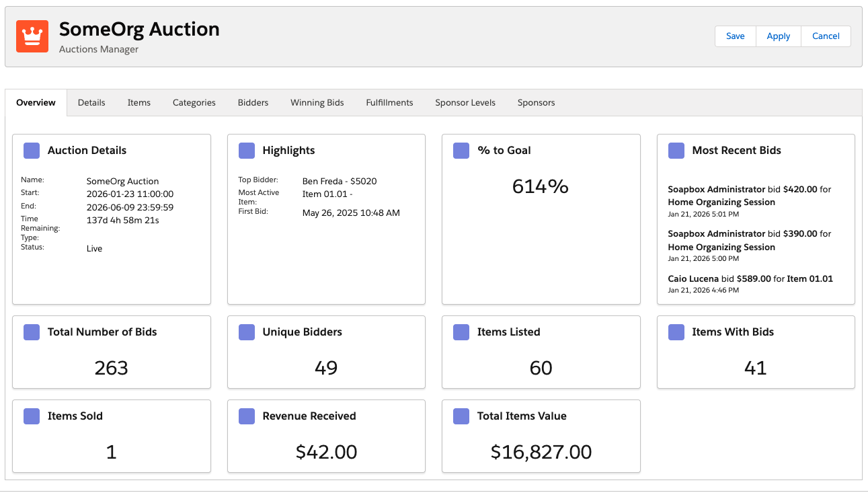868x497 pixels.
Task: Switch to the Details tab
Action: tap(91, 103)
